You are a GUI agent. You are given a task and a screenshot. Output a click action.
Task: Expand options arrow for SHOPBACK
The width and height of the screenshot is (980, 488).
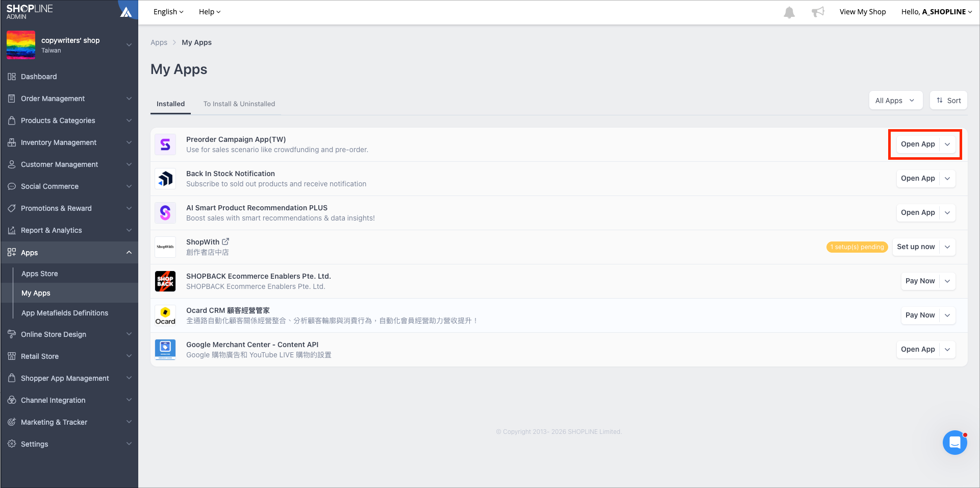coord(947,281)
